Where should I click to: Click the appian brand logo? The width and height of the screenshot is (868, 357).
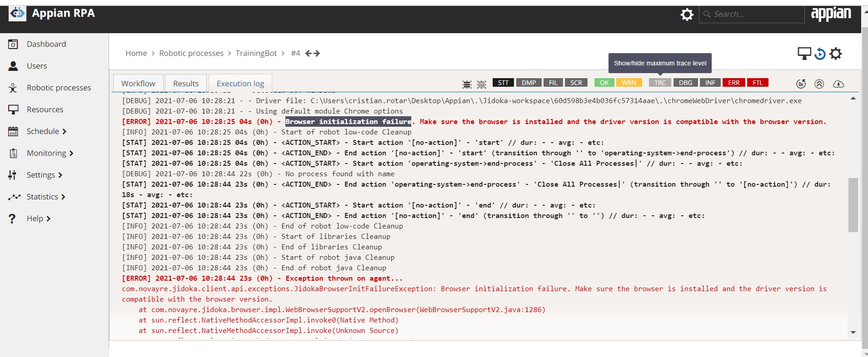831,14
